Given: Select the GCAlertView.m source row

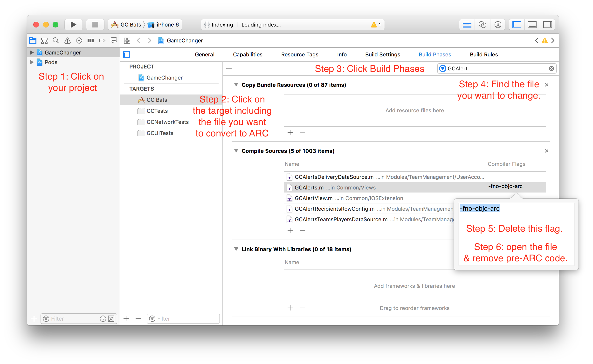Looking at the screenshot, I should 369,198.
